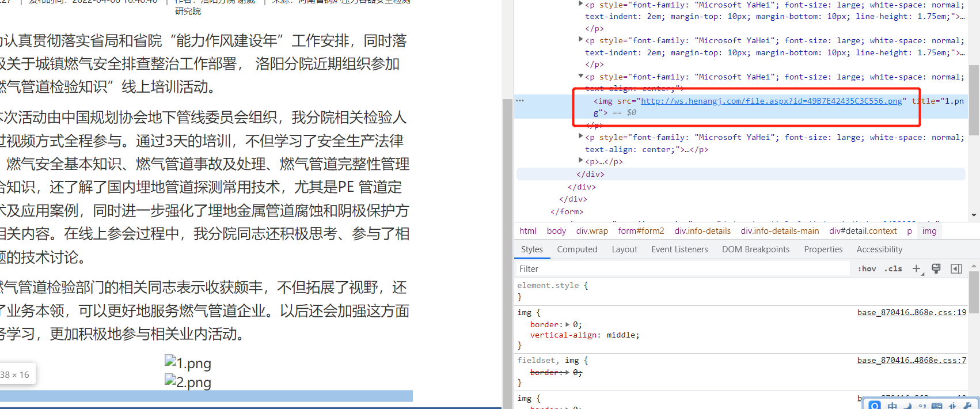Expand struck-out border in fieldset, img rule
The height and width of the screenshot is (409, 980).
[568, 372]
